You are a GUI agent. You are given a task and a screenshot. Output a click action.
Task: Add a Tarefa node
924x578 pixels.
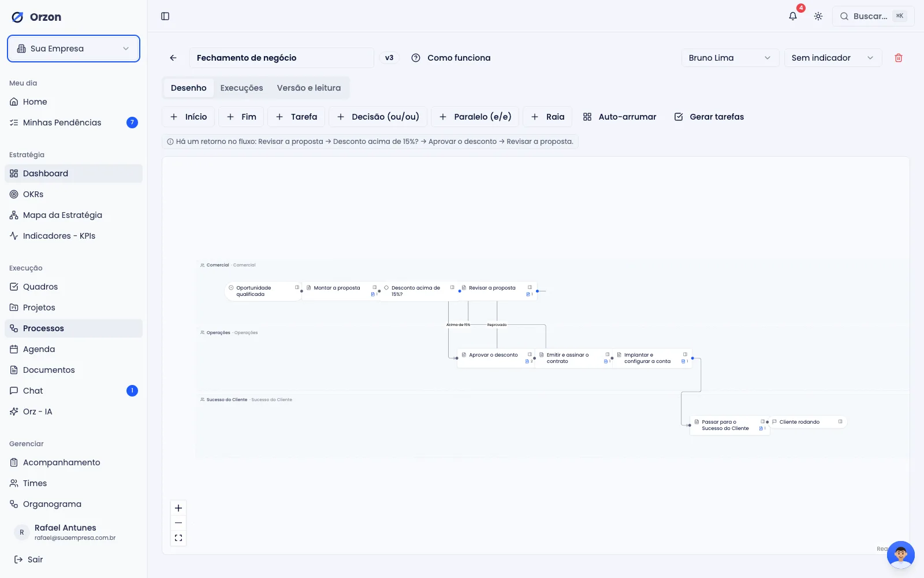coord(296,117)
